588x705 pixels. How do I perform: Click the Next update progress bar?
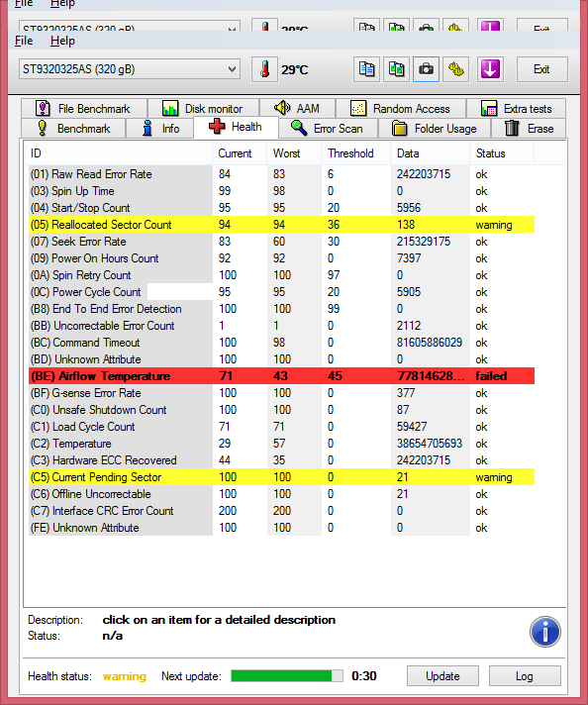[287, 675]
